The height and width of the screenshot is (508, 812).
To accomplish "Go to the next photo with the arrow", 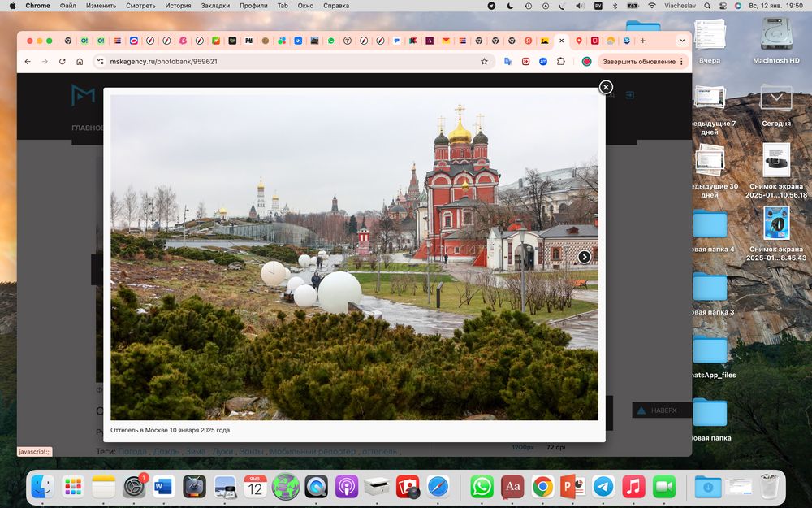I will pyautogui.click(x=584, y=257).
